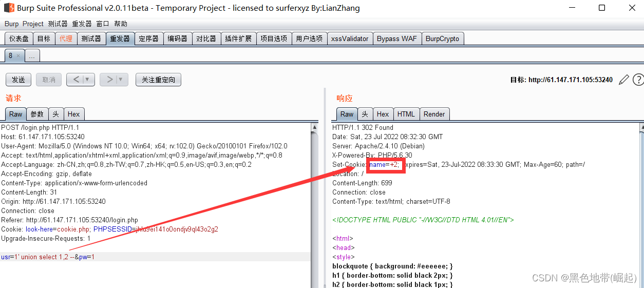The width and height of the screenshot is (644, 288).
Task: Select the response HTML tab
Action: tap(406, 114)
